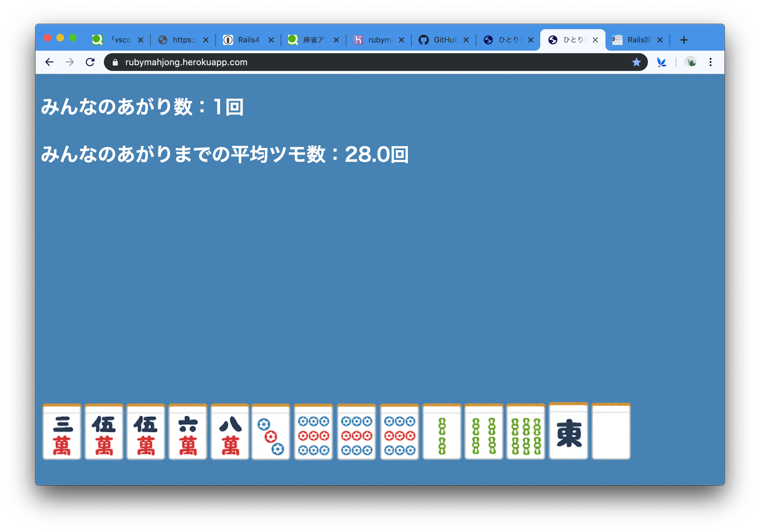Click the lock icon to view site info
The image size is (760, 532).
[x=115, y=62]
